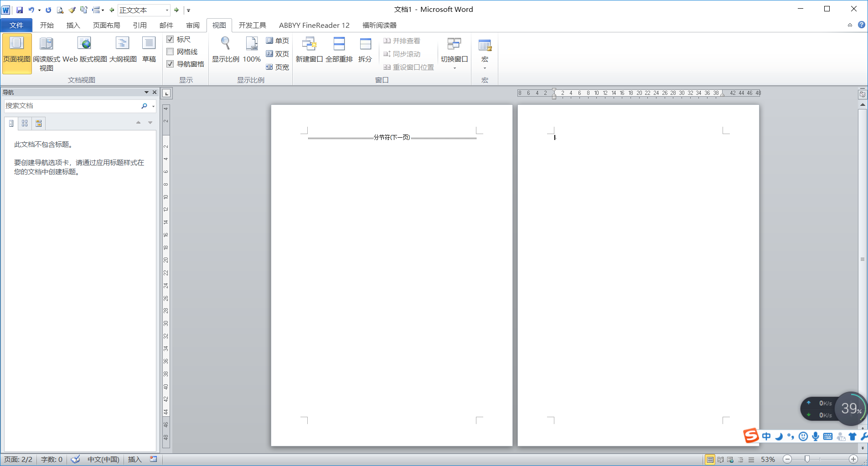The width and height of the screenshot is (868, 466).
Task: Open the Undo history dropdown arrow
Action: click(39, 10)
